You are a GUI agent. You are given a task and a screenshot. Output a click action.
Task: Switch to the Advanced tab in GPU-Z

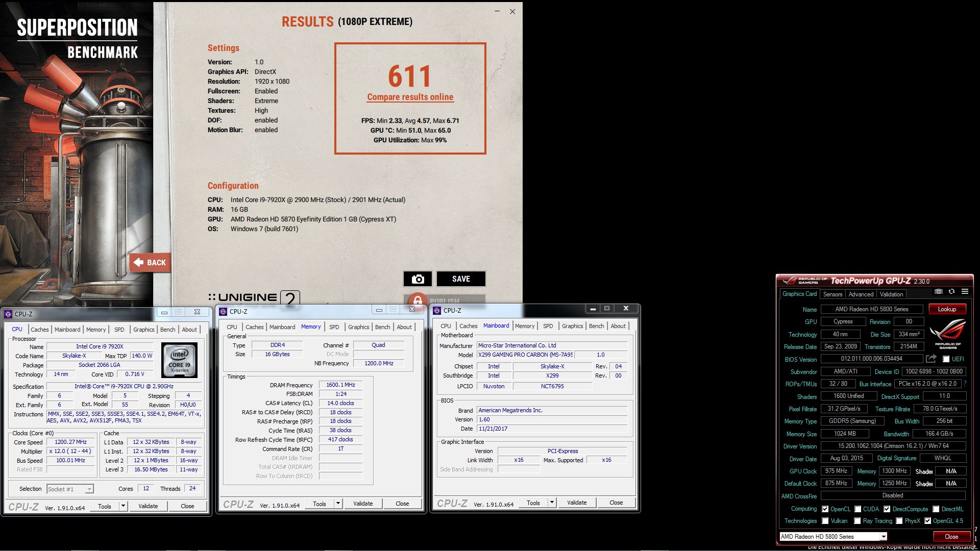tap(861, 294)
